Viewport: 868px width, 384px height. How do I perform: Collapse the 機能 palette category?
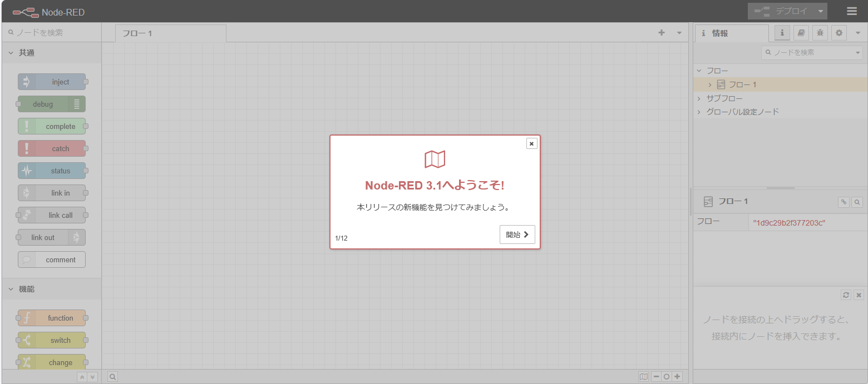click(x=51, y=289)
